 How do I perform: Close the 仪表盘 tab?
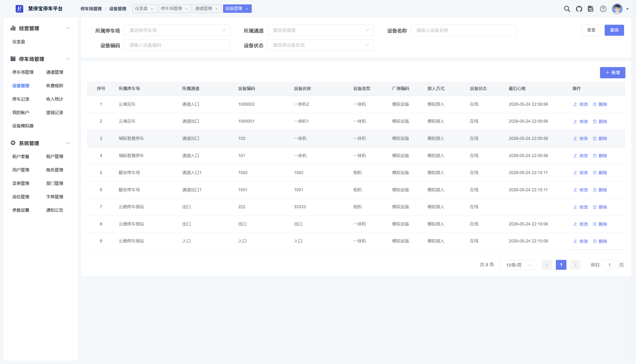coord(152,9)
